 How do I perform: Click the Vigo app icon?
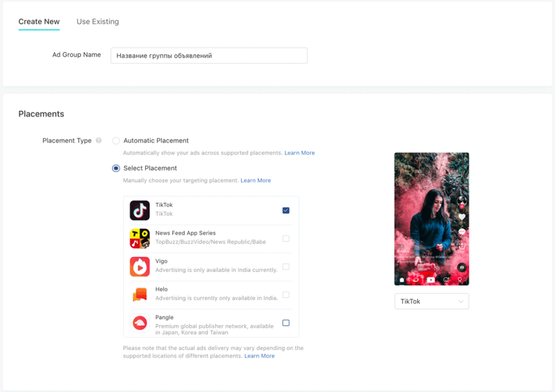139,266
